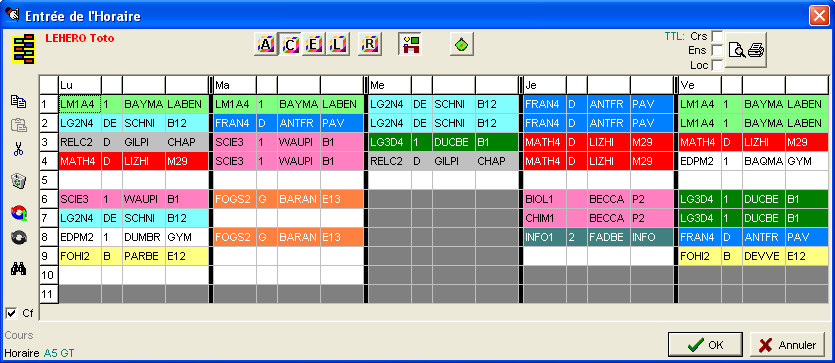Click the teacher-at-desk classroom icon
The width and height of the screenshot is (835, 363).
point(410,45)
